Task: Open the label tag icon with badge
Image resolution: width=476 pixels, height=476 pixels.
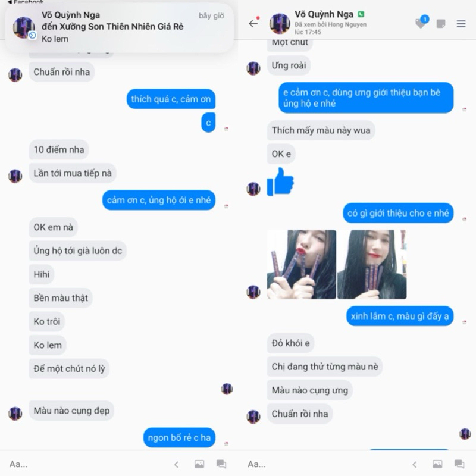Action: pyautogui.click(x=422, y=22)
